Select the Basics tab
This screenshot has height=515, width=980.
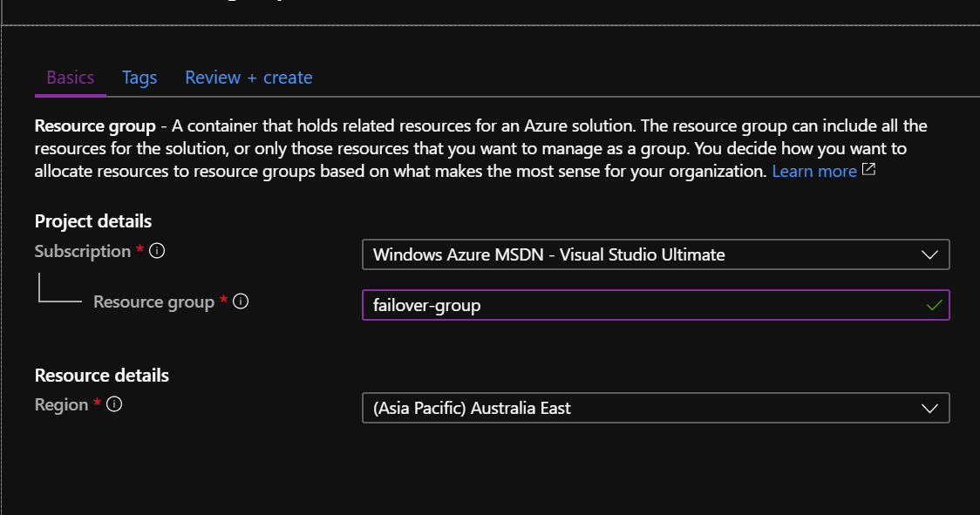coord(70,77)
